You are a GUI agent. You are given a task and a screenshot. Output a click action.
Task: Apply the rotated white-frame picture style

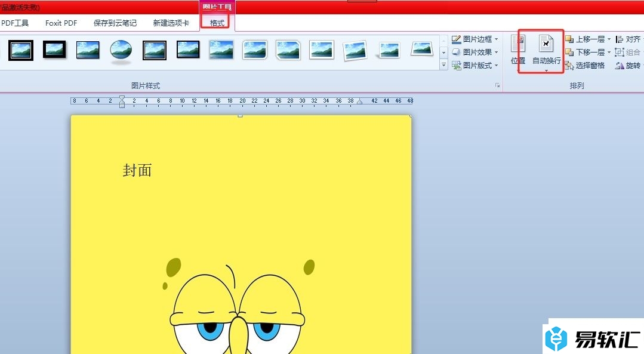click(355, 51)
